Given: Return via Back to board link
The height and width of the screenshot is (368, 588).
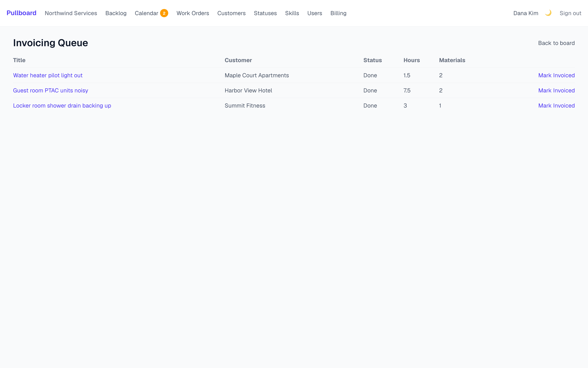Looking at the screenshot, I should (x=556, y=43).
